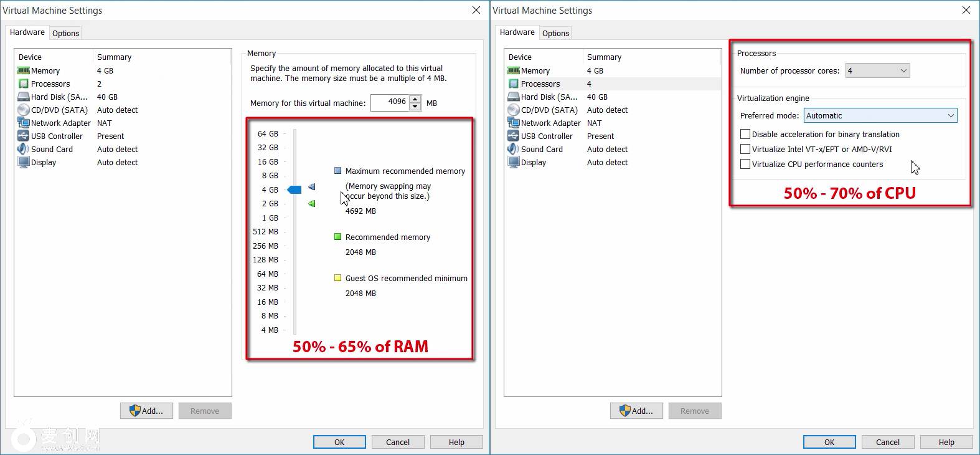Increase memory using the spinner up arrow
The image size is (980, 455).
[415, 99]
